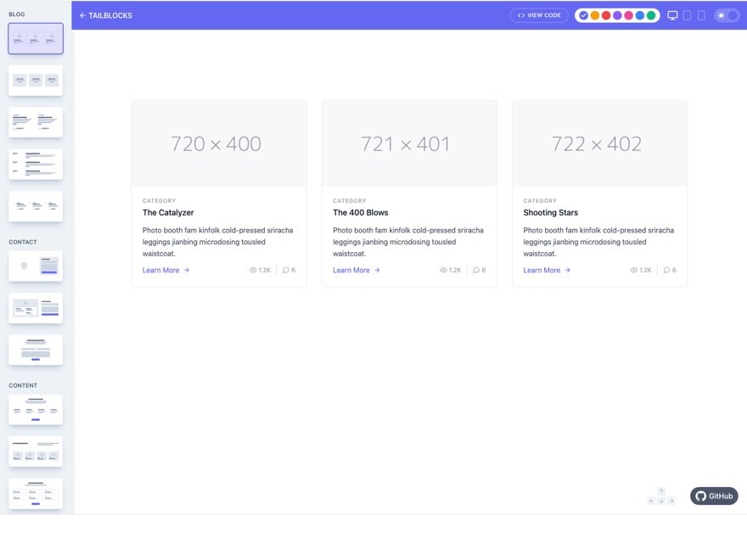Select the first Contact block thumbnail
Screen dimensions: 747x560
click(36, 266)
